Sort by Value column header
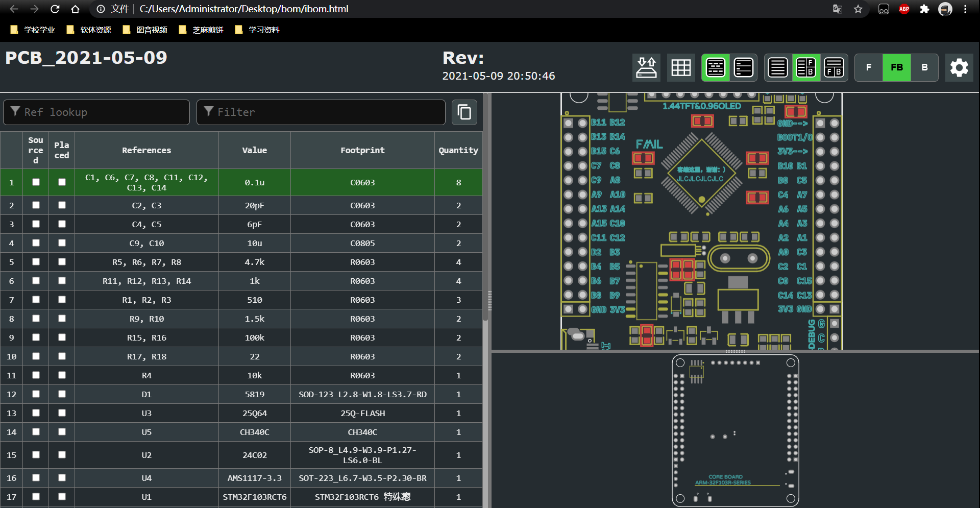980x508 pixels. (255, 150)
